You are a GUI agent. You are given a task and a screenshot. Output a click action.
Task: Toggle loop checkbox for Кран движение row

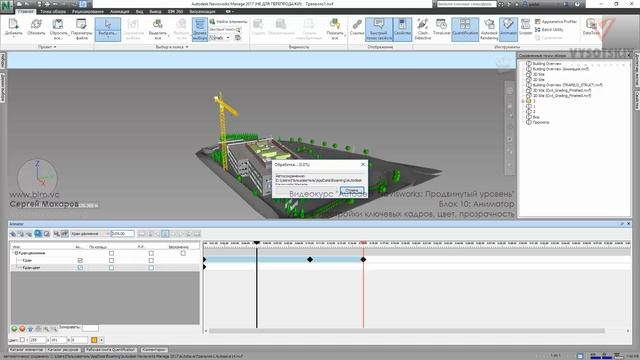(111, 253)
